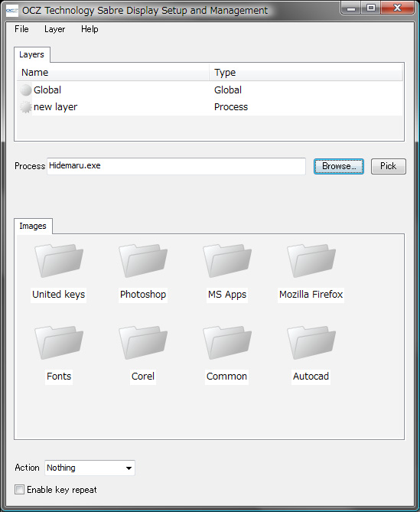This screenshot has height=512, width=420.
Task: Click the Browse... button
Action: coord(339,166)
